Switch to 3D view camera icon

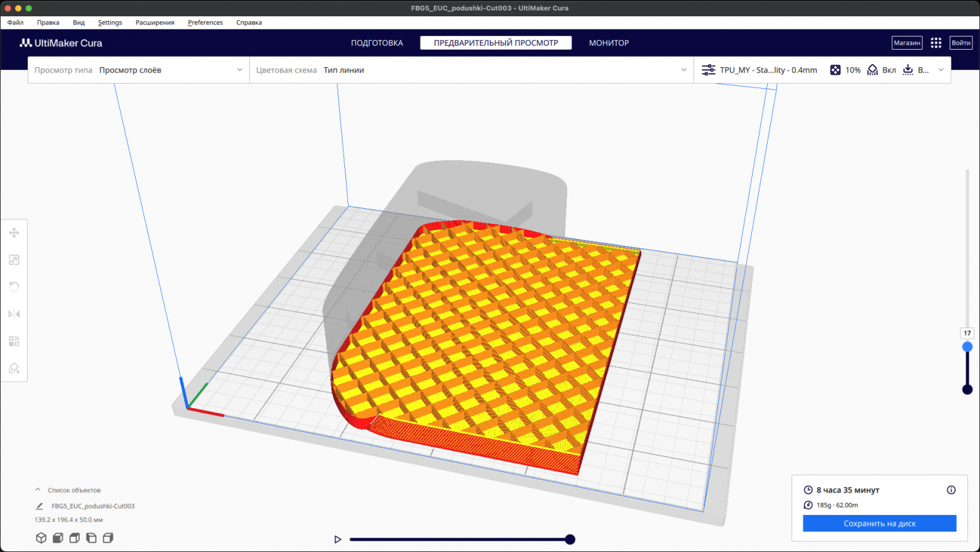click(x=41, y=538)
